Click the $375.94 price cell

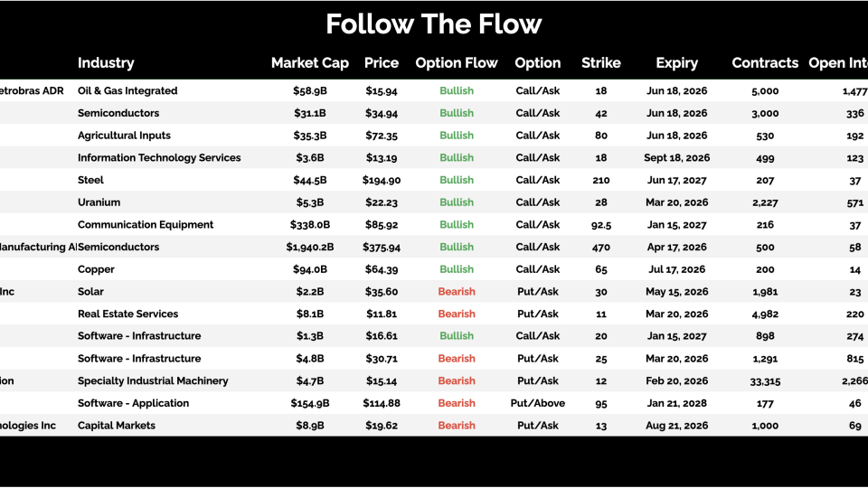pos(382,248)
